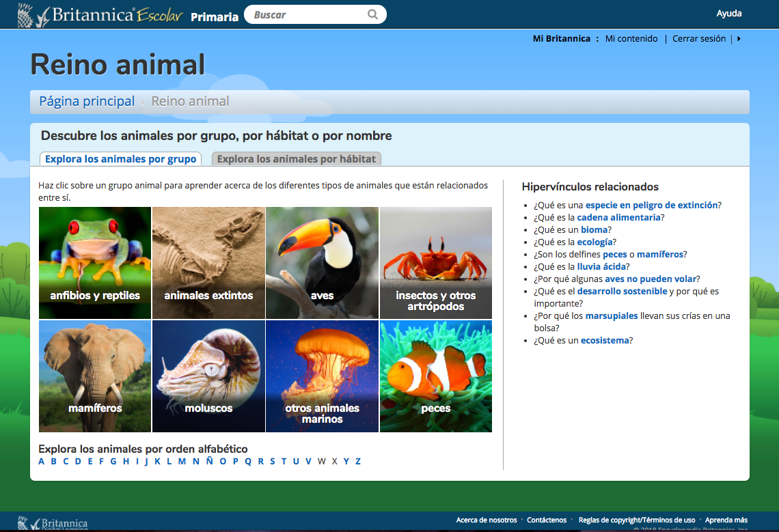Open the animales extintos fossil tile
The image size is (779, 532).
[x=208, y=263]
